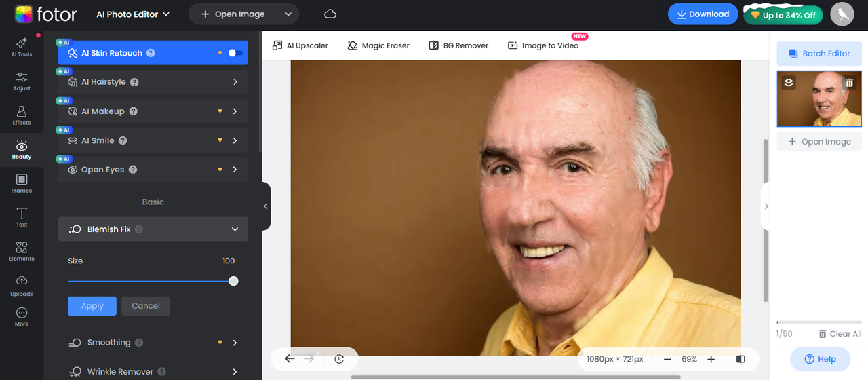Click the redo arrow
This screenshot has width=868, height=380.
point(309,358)
